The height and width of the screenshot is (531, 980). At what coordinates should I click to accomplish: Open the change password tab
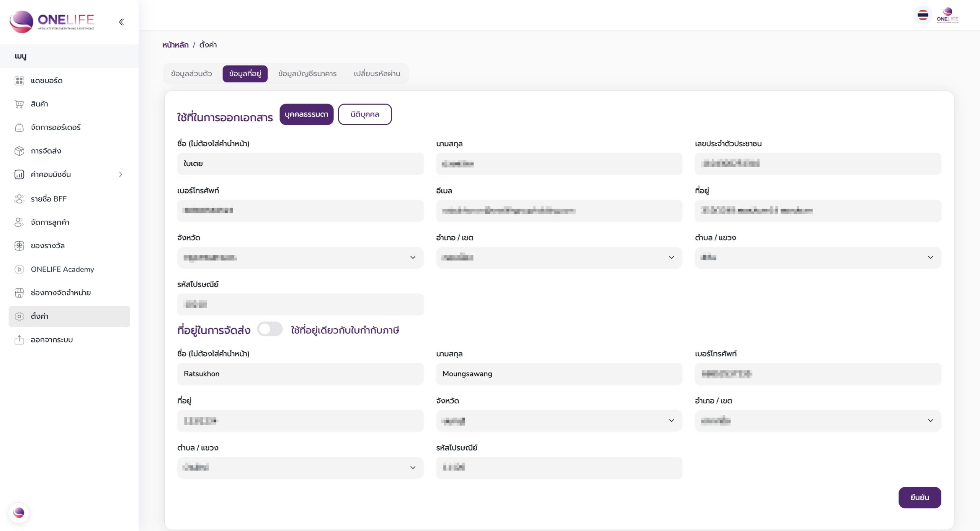pos(377,74)
